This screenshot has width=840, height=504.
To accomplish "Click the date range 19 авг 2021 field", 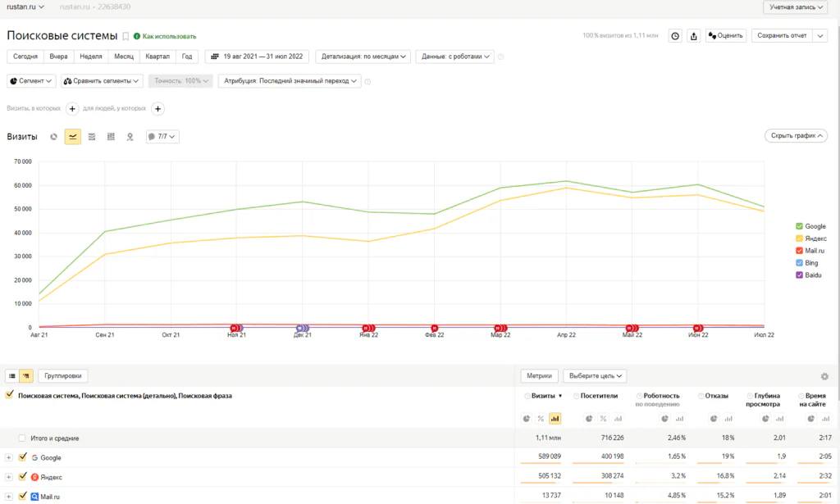I will 257,57.
